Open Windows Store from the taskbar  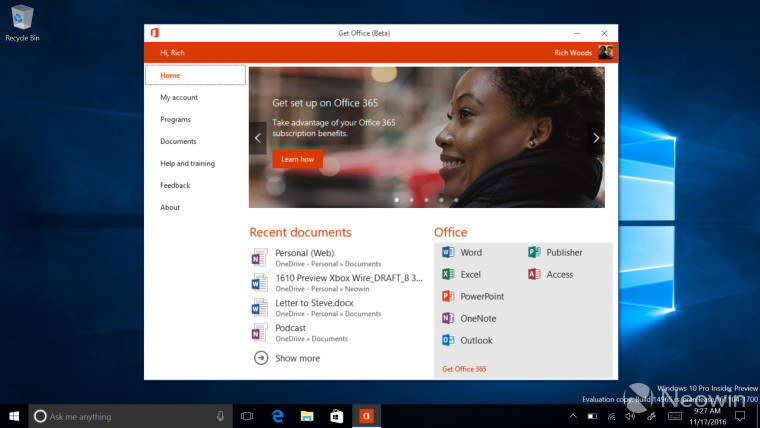(x=336, y=416)
